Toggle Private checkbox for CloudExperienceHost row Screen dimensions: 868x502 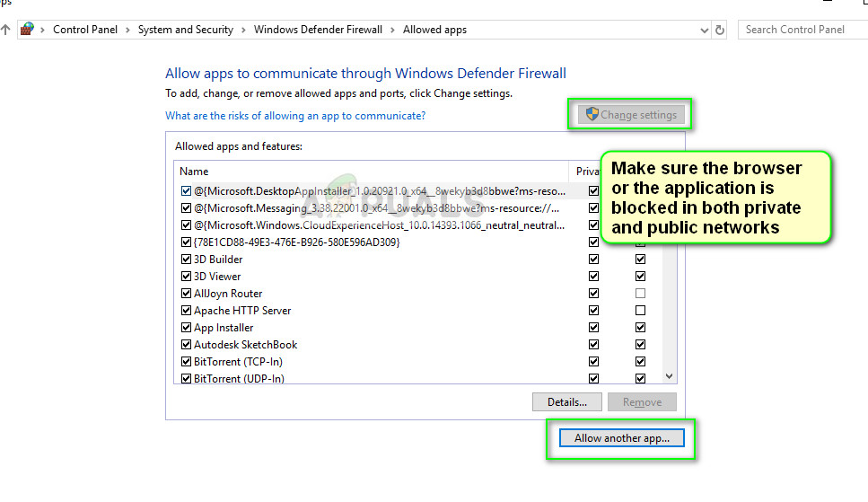pos(593,225)
